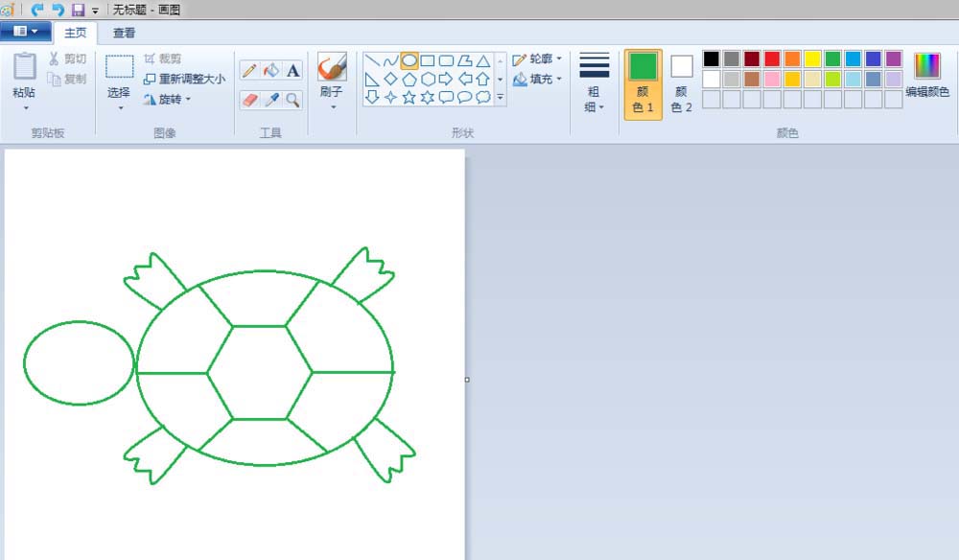Open Edit colors (编辑颜色)
Viewport: 959px width, 560px height.
(927, 75)
